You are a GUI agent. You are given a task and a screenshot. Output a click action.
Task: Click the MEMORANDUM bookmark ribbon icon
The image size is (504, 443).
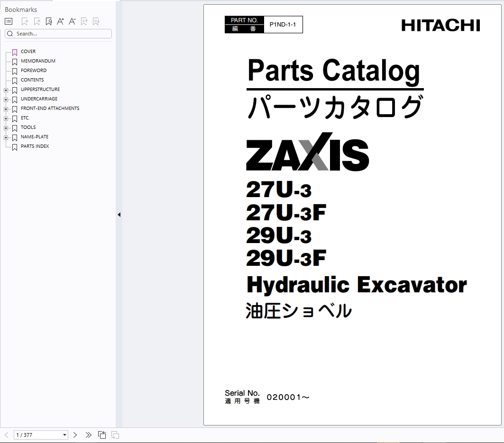15,62
